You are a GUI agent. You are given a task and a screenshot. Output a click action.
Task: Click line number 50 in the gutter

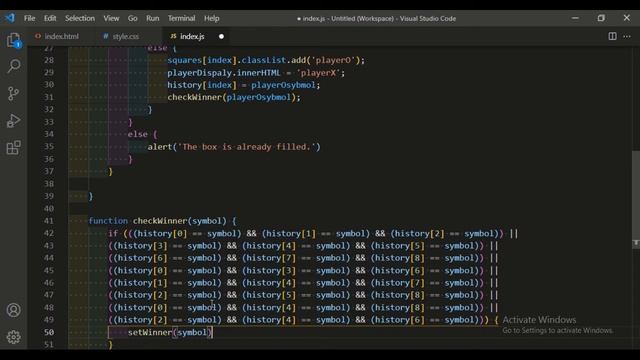pos(49,332)
